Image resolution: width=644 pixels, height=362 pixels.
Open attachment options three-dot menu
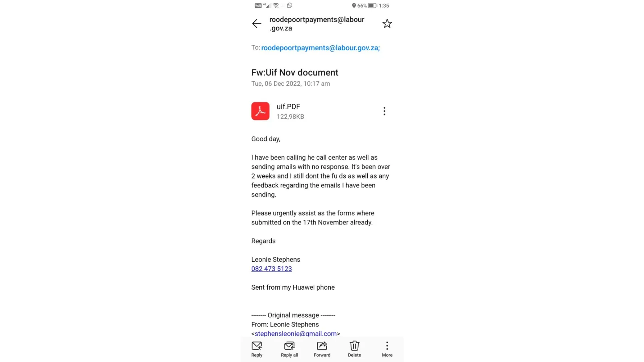[x=384, y=111]
